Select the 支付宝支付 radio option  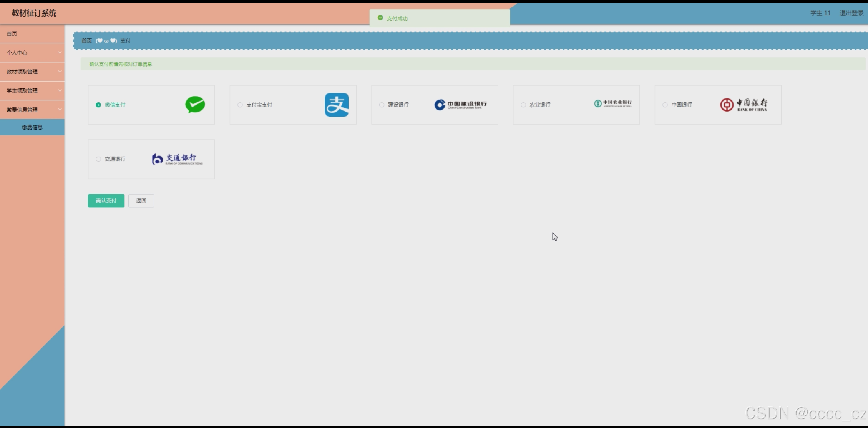[x=240, y=105]
